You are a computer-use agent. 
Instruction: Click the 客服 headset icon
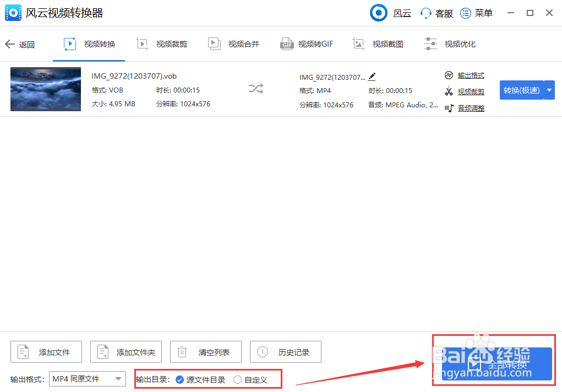tap(425, 13)
